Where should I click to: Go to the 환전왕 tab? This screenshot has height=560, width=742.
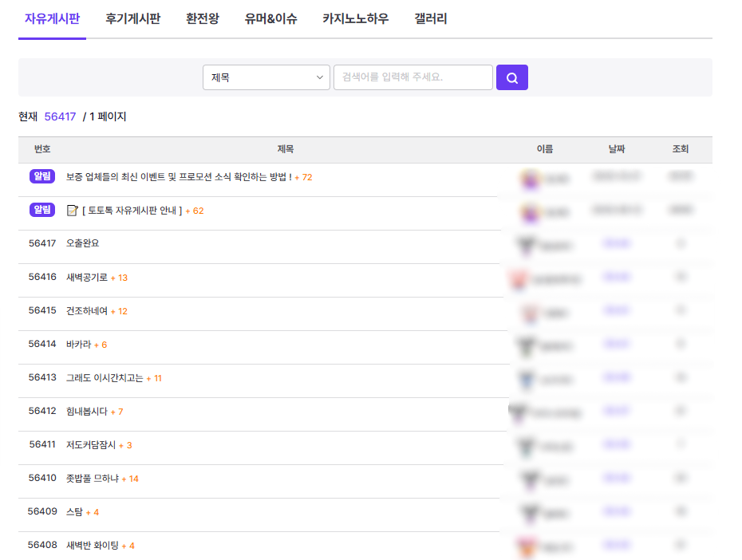tap(203, 19)
